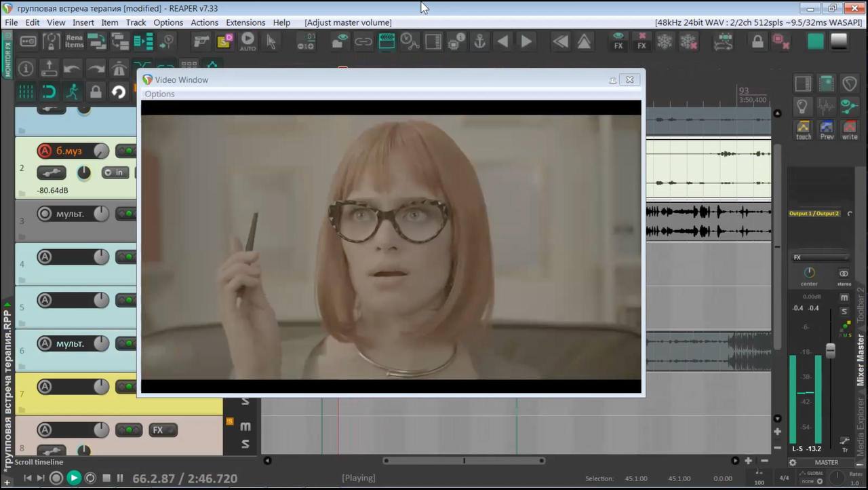The width and height of the screenshot is (868, 490).
Task: Open the Extensions menu
Action: click(x=245, y=22)
